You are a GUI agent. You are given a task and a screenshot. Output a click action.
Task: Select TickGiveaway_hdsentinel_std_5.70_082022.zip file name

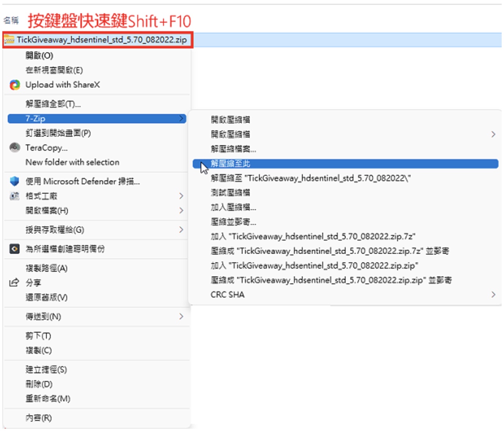point(102,40)
